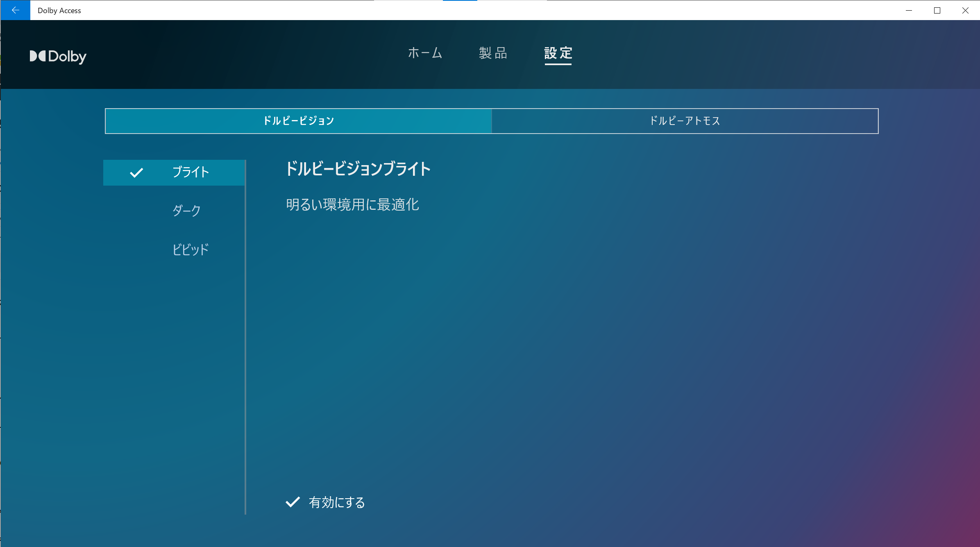Click the 明るい環境用に最適化 description
This screenshot has width=980, height=547.
[352, 204]
